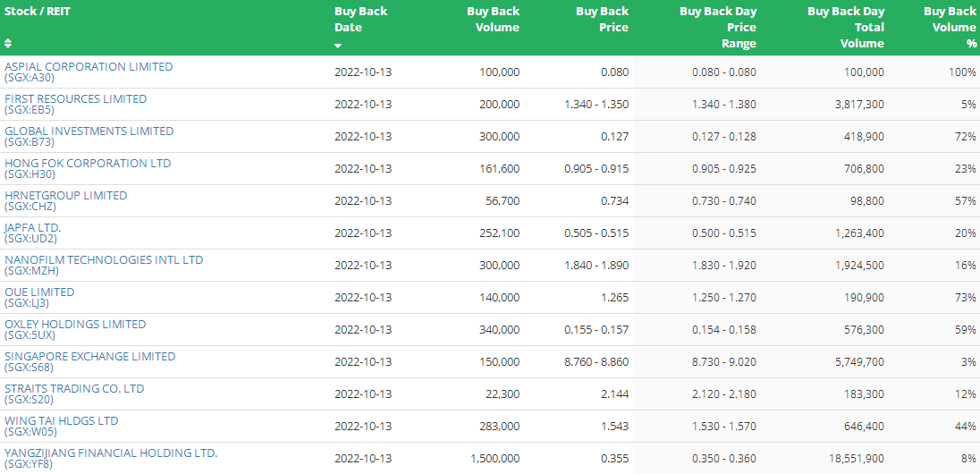Open HRNETGROUP LIMITED link

click(65, 195)
